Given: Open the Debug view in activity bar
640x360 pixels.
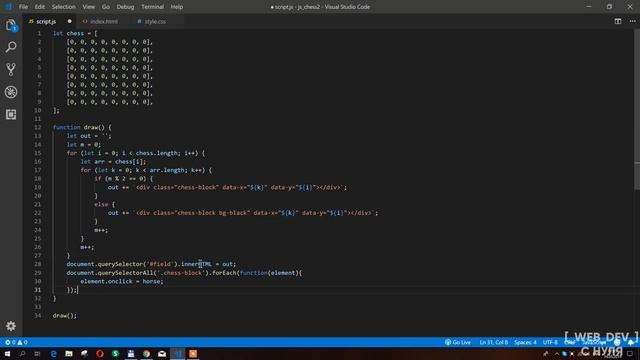Looking at the screenshot, I should click(x=11, y=92).
